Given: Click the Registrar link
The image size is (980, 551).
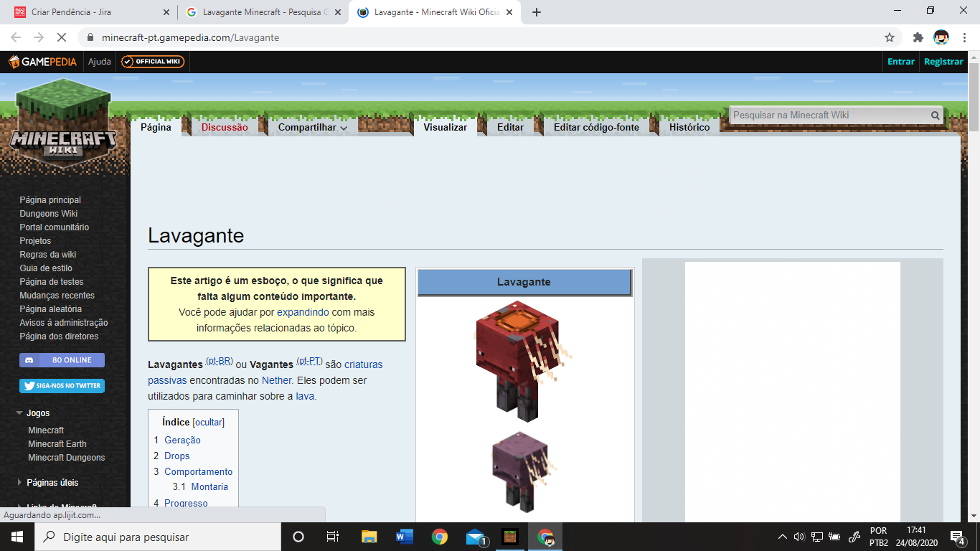Looking at the screenshot, I should pyautogui.click(x=943, y=62).
